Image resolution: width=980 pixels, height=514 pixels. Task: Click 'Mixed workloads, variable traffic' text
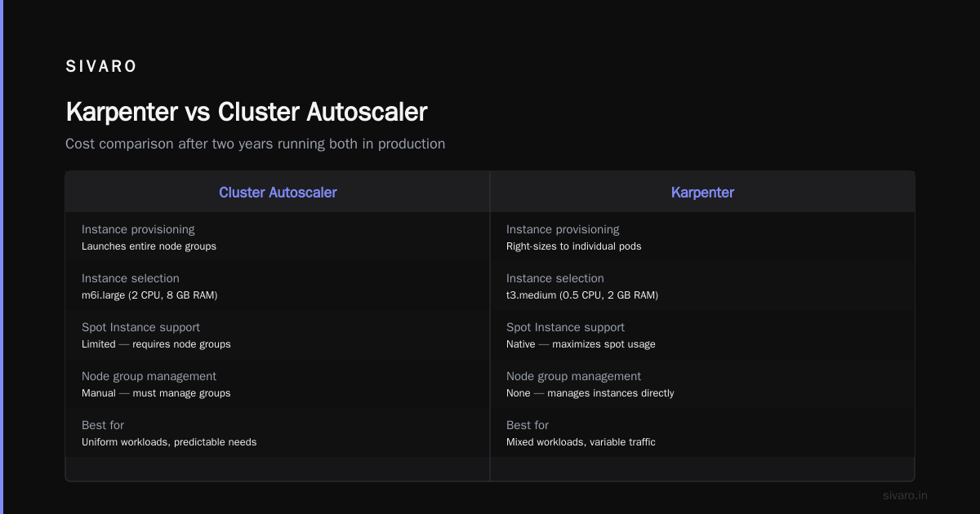pos(581,442)
